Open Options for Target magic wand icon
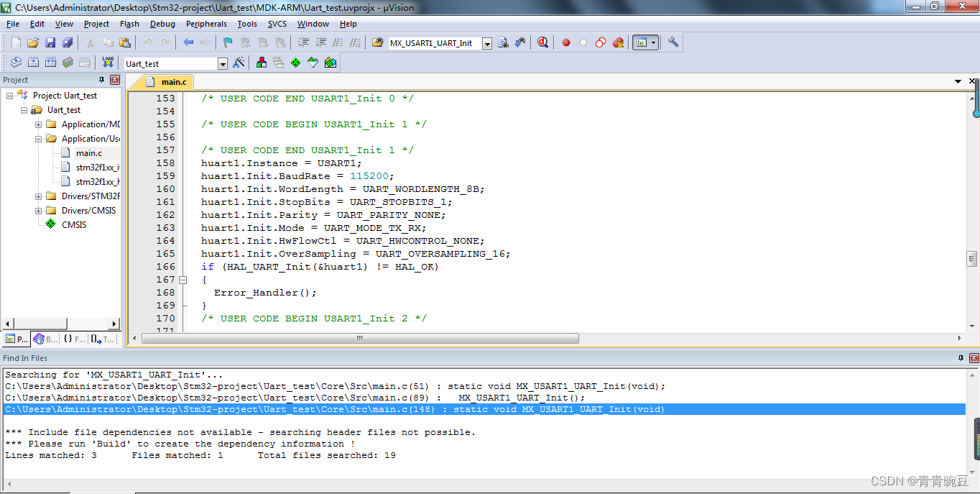The height and width of the screenshot is (494, 980). tap(239, 63)
